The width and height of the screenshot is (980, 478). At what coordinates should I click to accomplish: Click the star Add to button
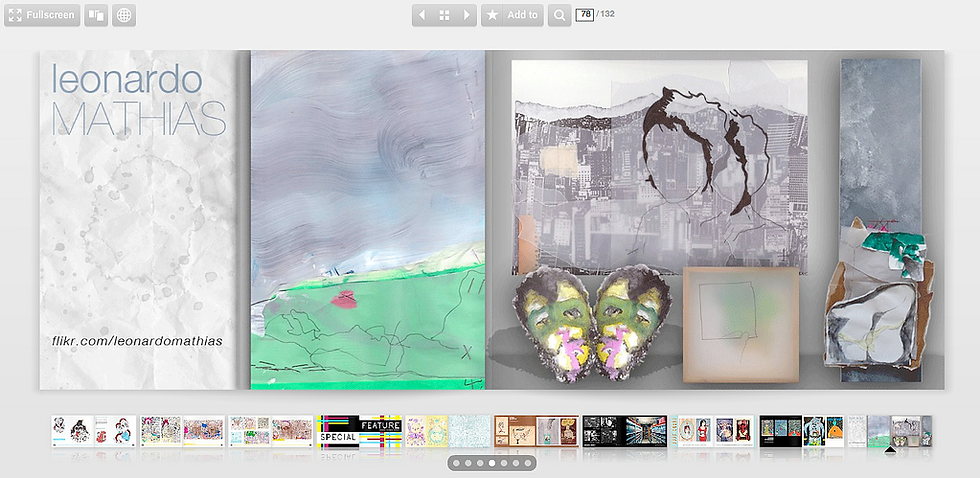pos(512,15)
